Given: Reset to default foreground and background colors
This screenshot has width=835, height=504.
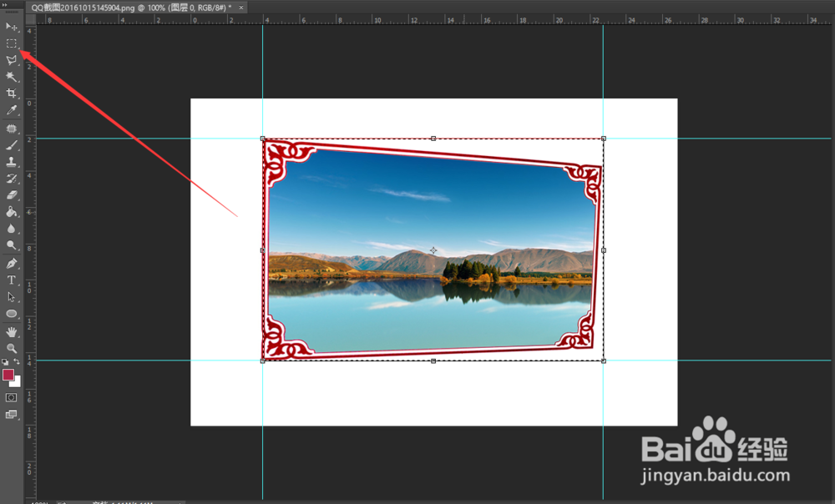Looking at the screenshot, I should (5, 361).
